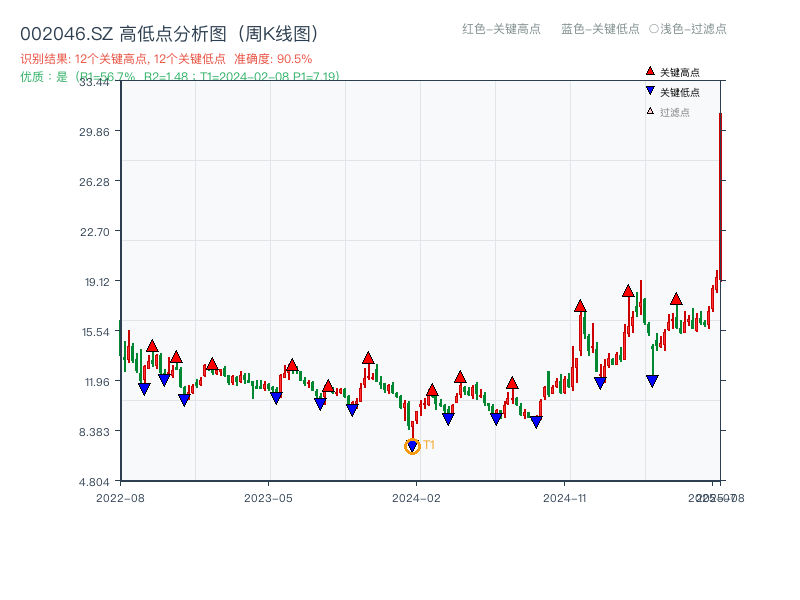Viewport: 800px width, 600px height.
Task: Click the Y-axis label 29.86
Action: (94, 132)
